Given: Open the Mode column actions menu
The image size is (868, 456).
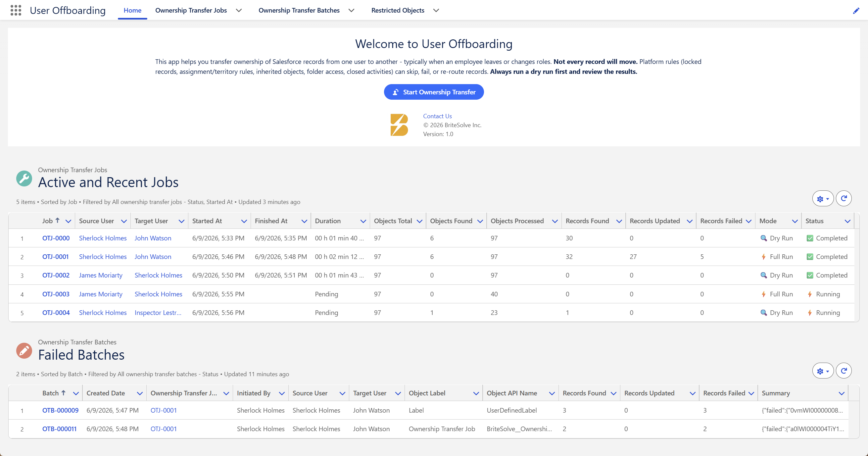Looking at the screenshot, I should tap(795, 221).
